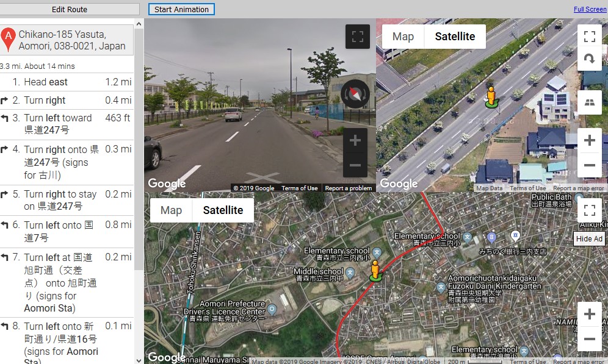Select Satellite in top aerial panel
The image size is (608, 364).
click(x=455, y=37)
